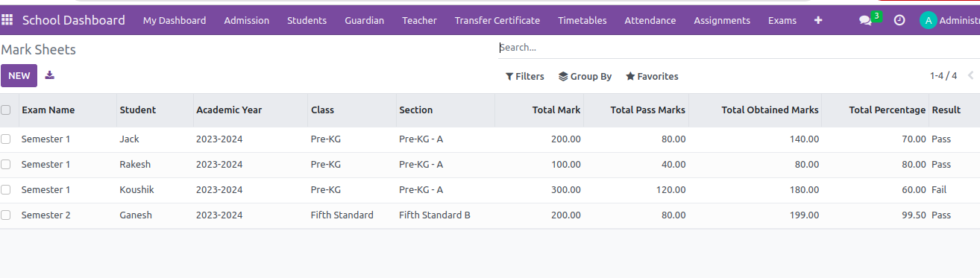Check the checkbox for Jack's row

tap(6, 139)
